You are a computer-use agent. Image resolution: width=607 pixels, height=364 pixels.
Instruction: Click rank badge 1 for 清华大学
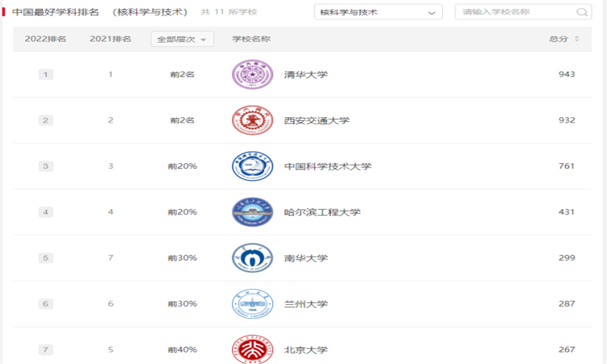click(46, 74)
